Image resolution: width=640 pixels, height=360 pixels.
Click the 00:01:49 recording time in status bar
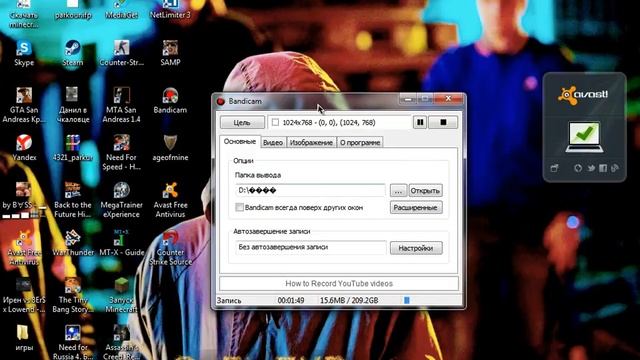(x=291, y=300)
